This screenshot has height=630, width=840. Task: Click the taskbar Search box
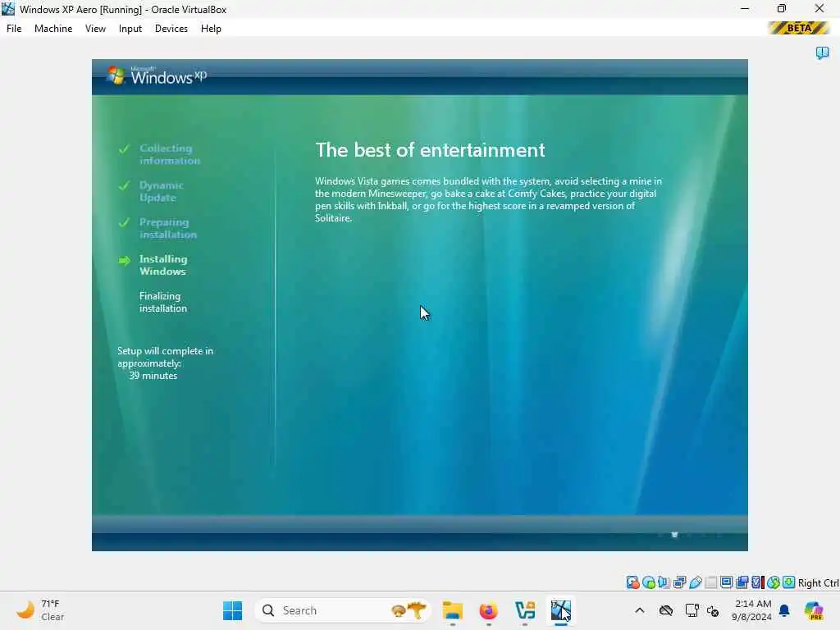pos(343,610)
